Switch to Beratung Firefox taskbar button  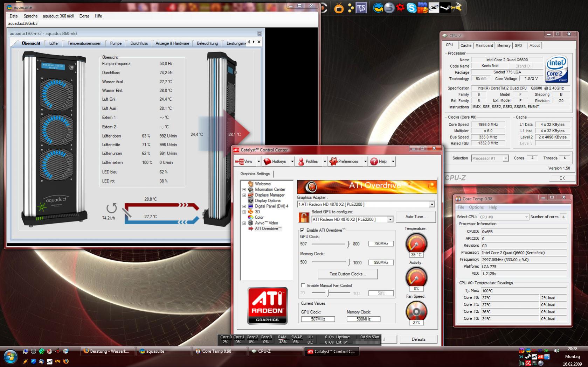point(108,351)
